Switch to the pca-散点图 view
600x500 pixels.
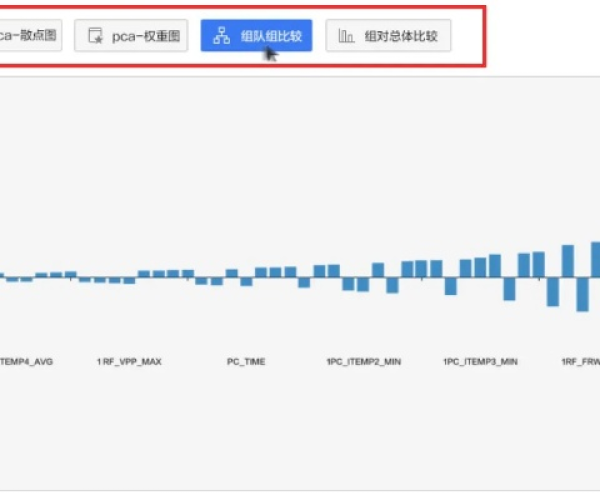(x=28, y=37)
